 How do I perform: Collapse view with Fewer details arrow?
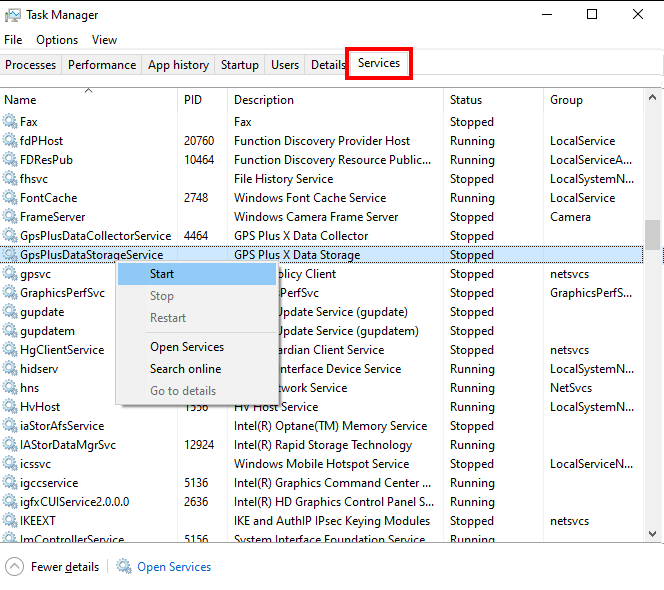pyautogui.click(x=15, y=567)
